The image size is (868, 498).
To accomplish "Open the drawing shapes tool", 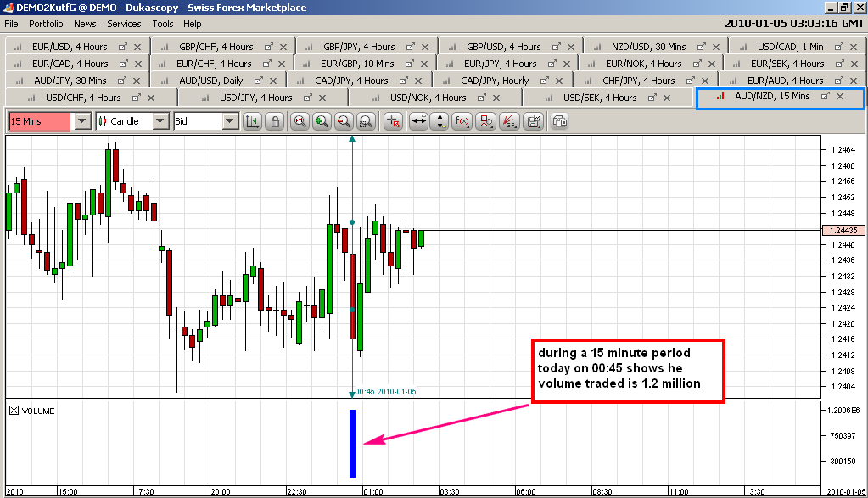I will click(486, 121).
